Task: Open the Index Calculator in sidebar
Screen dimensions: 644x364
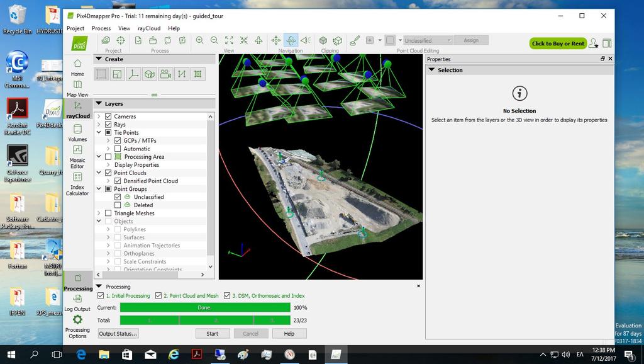Action: click(x=77, y=183)
